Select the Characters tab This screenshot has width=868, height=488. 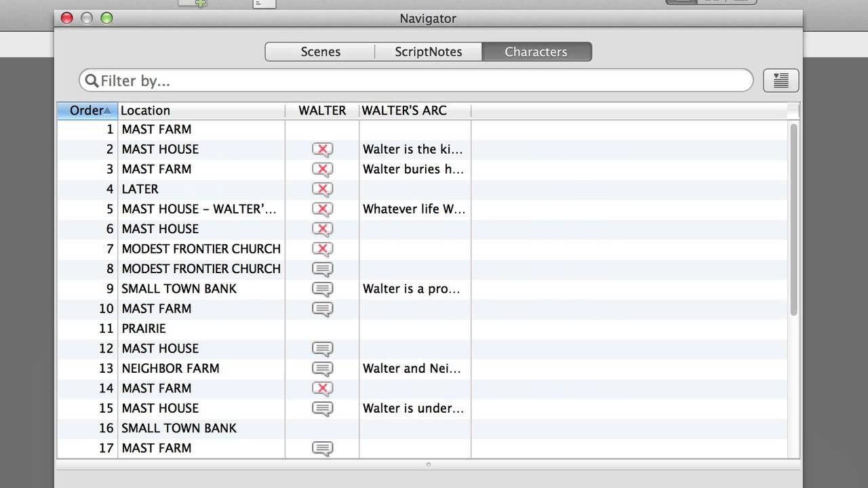[x=536, y=52]
